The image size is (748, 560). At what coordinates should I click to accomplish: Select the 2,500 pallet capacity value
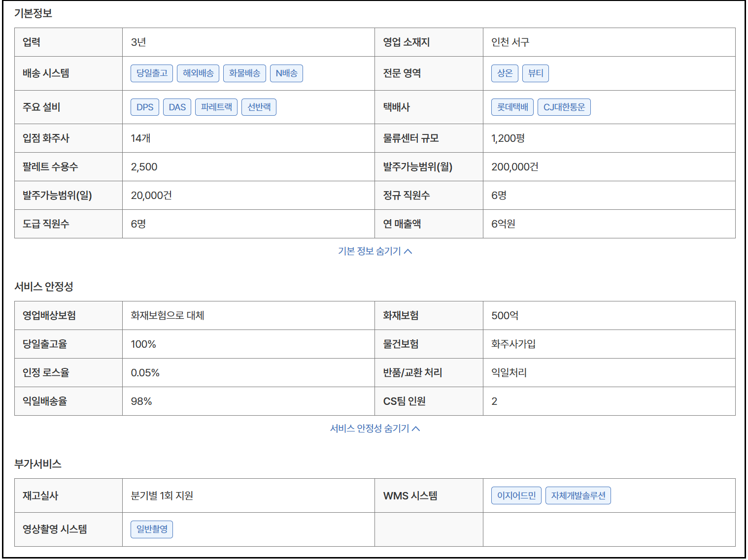click(144, 167)
